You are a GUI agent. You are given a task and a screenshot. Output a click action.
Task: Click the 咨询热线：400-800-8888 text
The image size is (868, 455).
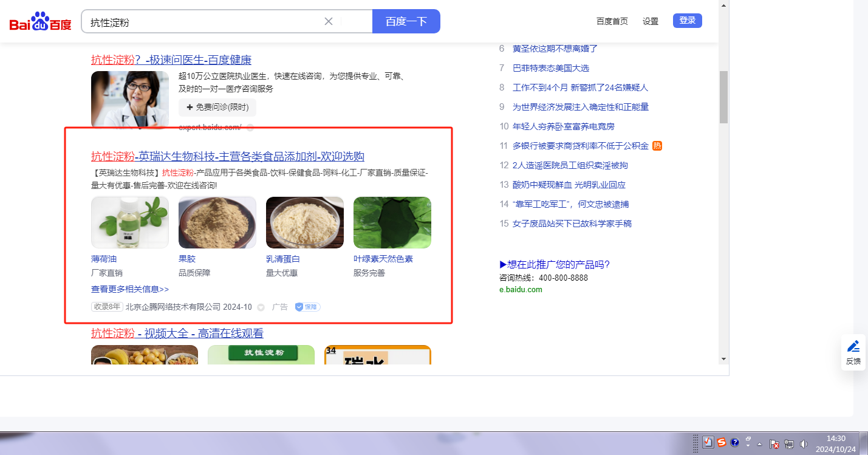pos(544,278)
